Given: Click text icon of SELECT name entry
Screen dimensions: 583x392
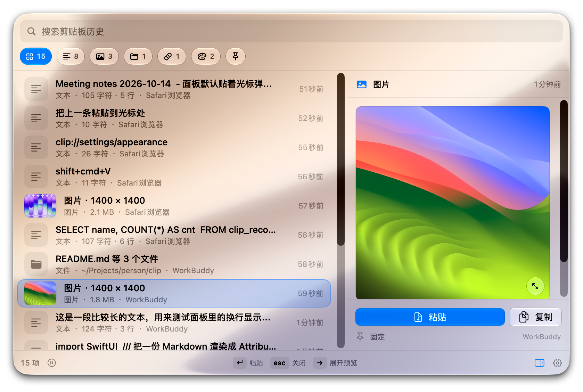Looking at the screenshot, I should (36, 235).
